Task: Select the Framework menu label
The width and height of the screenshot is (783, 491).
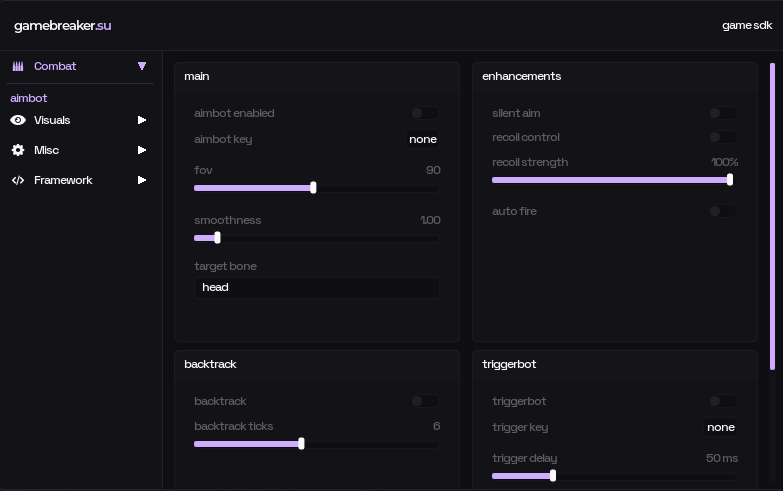Action: coord(63,180)
